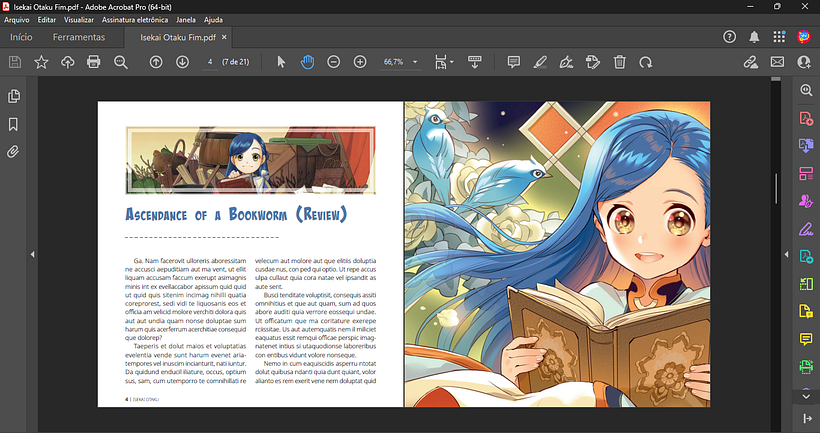Open the notifications bell

click(754, 37)
